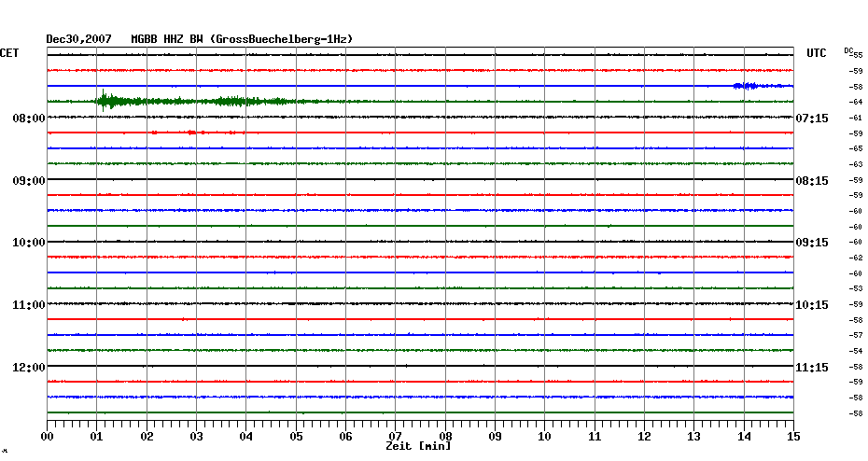This screenshot has width=868, height=461.
Task: Select the 09:00 CET time label
Action: click(x=29, y=181)
